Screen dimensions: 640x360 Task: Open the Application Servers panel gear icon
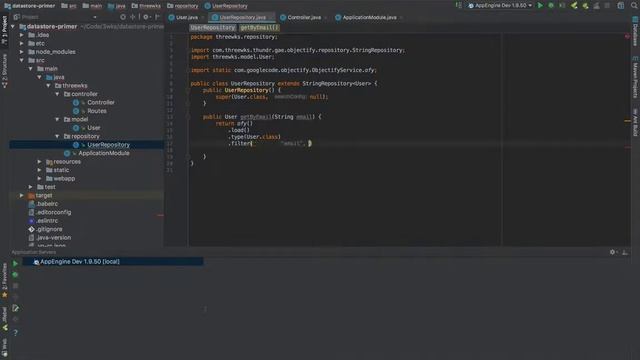(612, 252)
